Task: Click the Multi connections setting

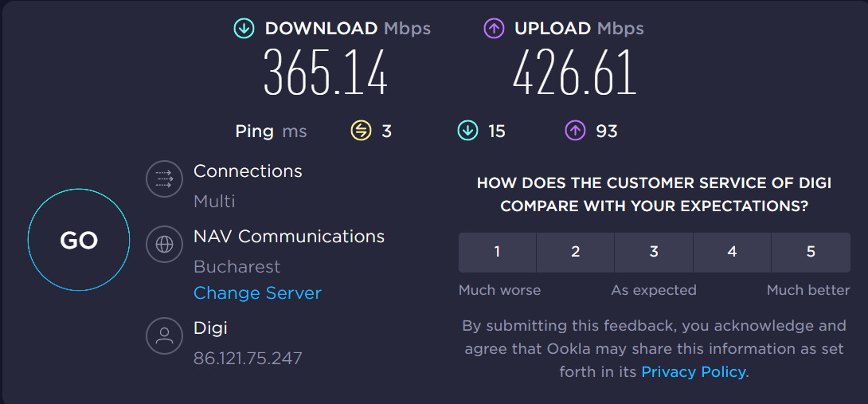Action: [214, 201]
